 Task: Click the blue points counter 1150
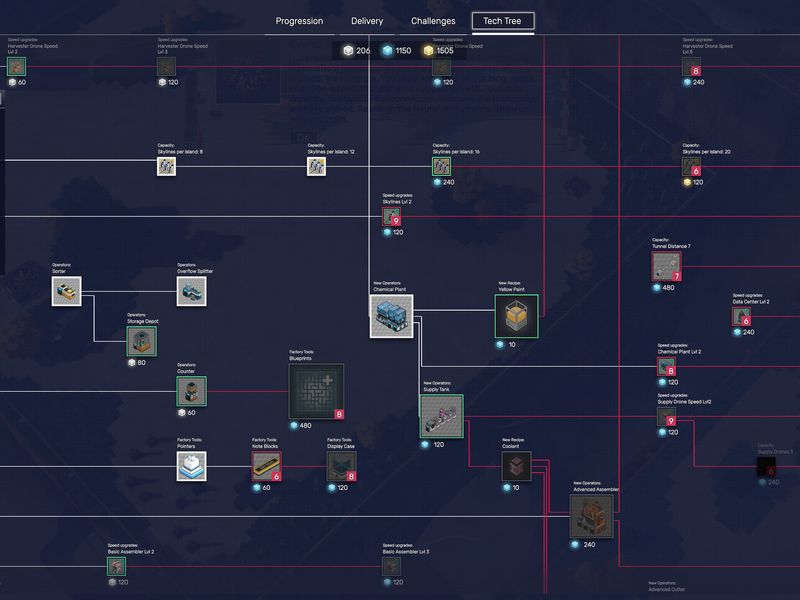(x=397, y=51)
